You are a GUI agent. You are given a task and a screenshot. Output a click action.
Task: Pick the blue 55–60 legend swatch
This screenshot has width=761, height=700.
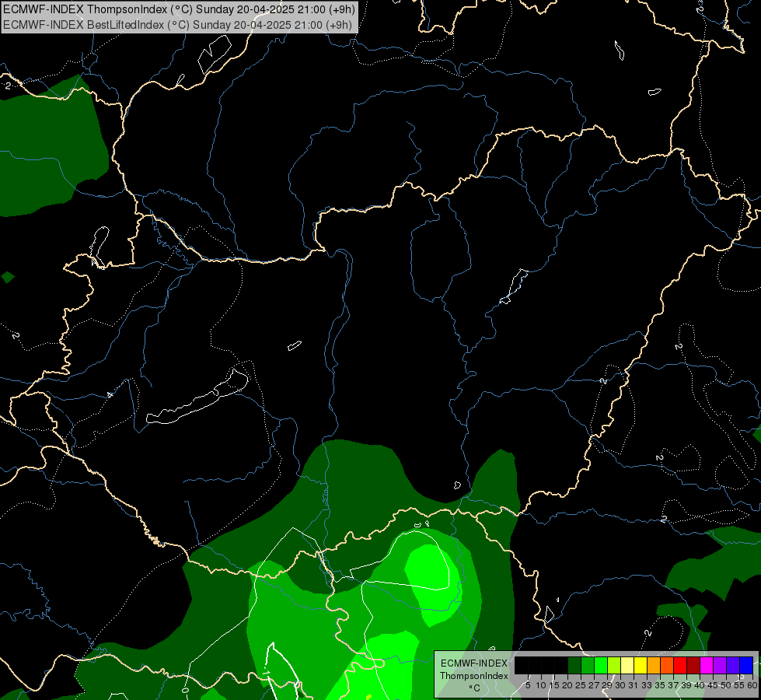pyautogui.click(x=746, y=665)
